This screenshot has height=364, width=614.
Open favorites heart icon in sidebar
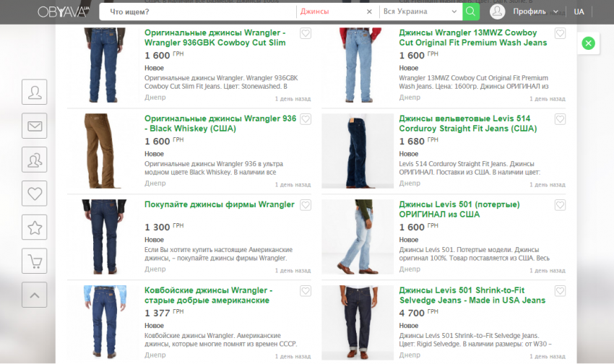point(35,193)
